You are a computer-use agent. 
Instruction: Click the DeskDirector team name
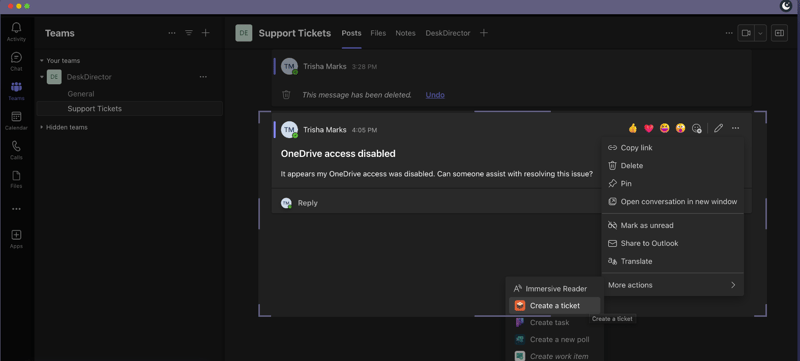pos(89,77)
